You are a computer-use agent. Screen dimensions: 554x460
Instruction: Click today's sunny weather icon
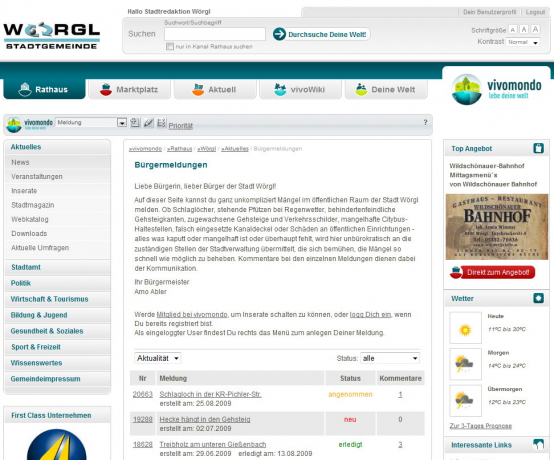tap(465, 328)
